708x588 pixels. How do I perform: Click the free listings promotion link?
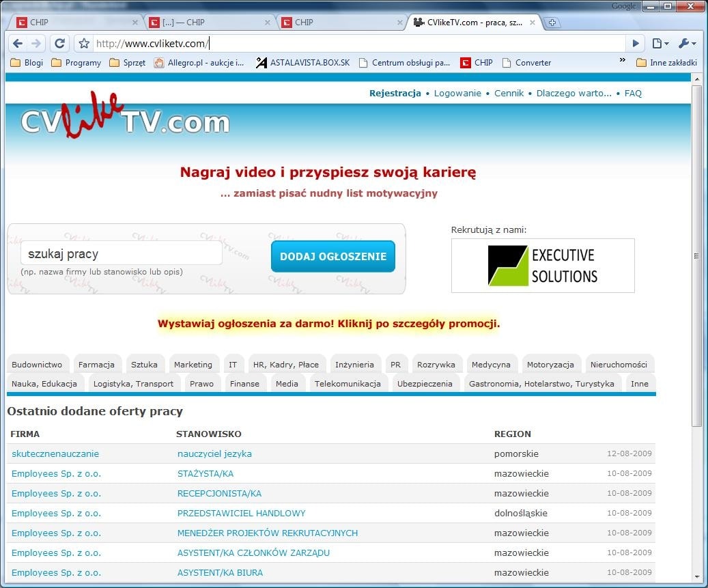(x=328, y=323)
